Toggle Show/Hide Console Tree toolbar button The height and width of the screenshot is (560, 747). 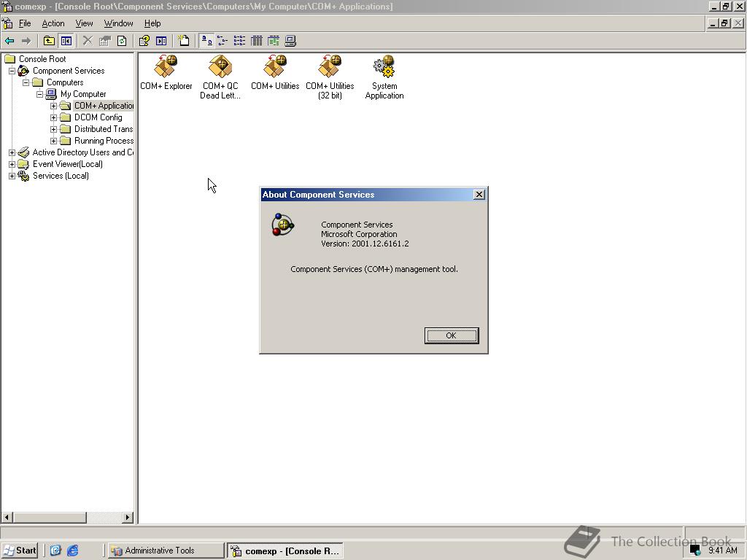coord(66,41)
